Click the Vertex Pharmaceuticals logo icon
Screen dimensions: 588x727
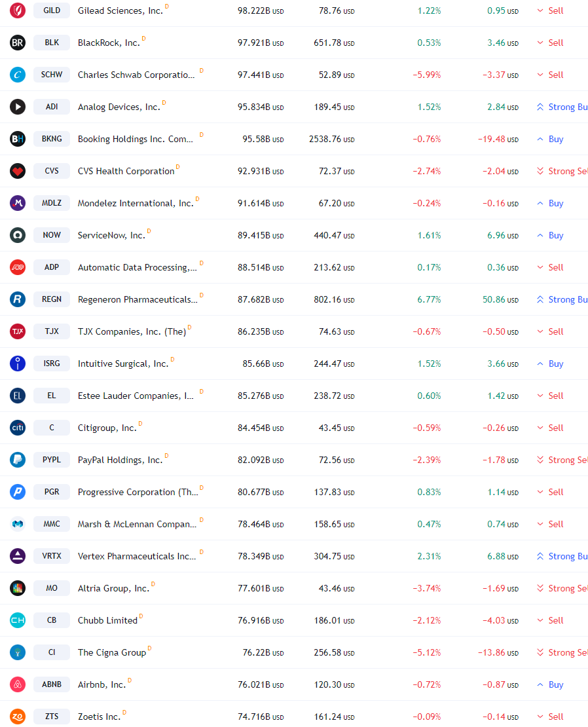(x=18, y=556)
